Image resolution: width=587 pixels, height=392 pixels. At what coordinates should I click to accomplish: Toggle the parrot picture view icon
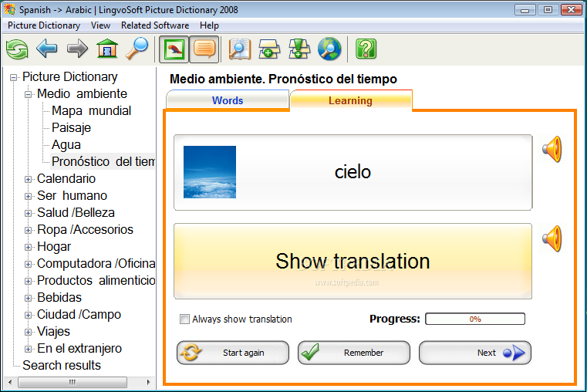[x=174, y=49]
